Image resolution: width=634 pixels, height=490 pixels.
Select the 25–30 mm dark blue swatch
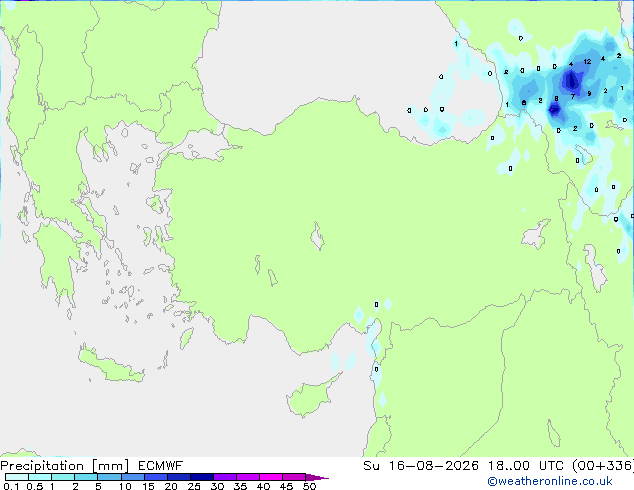pos(201,477)
